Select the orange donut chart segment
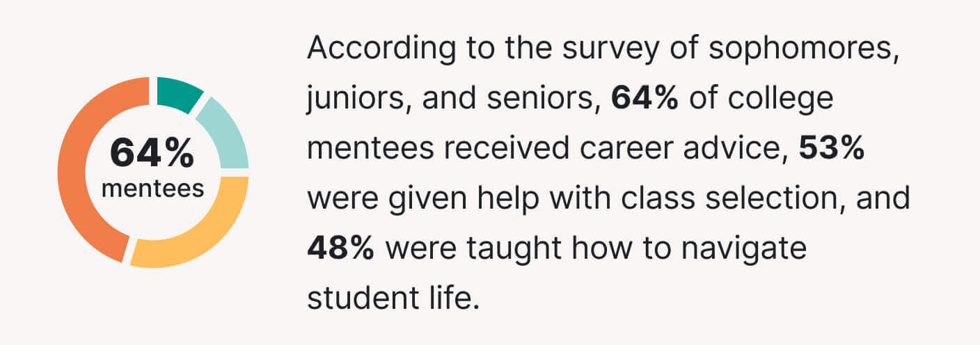This screenshot has width=980, height=345. click(87, 174)
